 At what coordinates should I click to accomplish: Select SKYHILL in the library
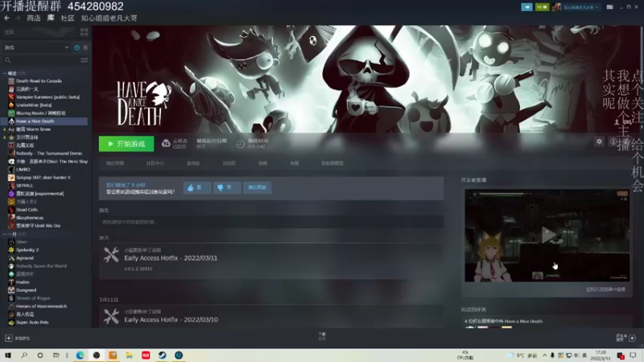[25, 186]
